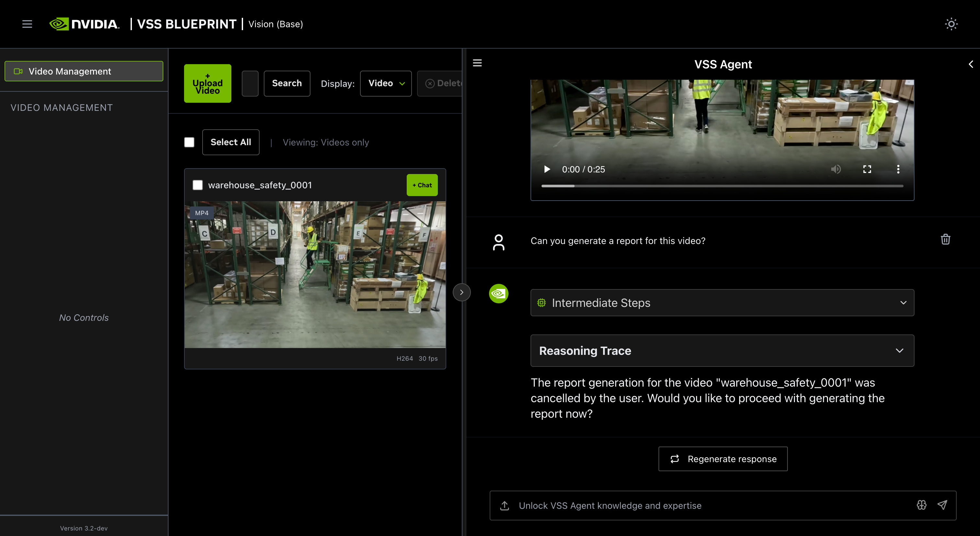The width and height of the screenshot is (980, 536).
Task: Play the warehouse video in chat
Action: click(x=547, y=169)
